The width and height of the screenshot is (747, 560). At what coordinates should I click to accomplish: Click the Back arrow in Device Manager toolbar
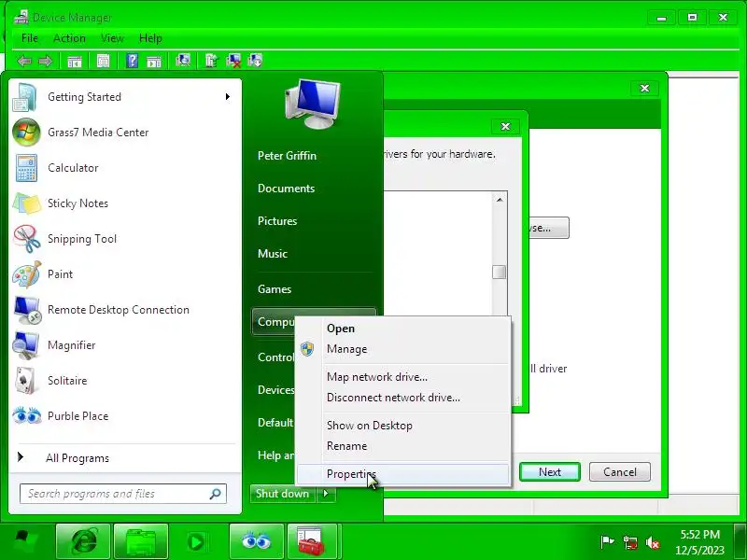pyautogui.click(x=24, y=61)
